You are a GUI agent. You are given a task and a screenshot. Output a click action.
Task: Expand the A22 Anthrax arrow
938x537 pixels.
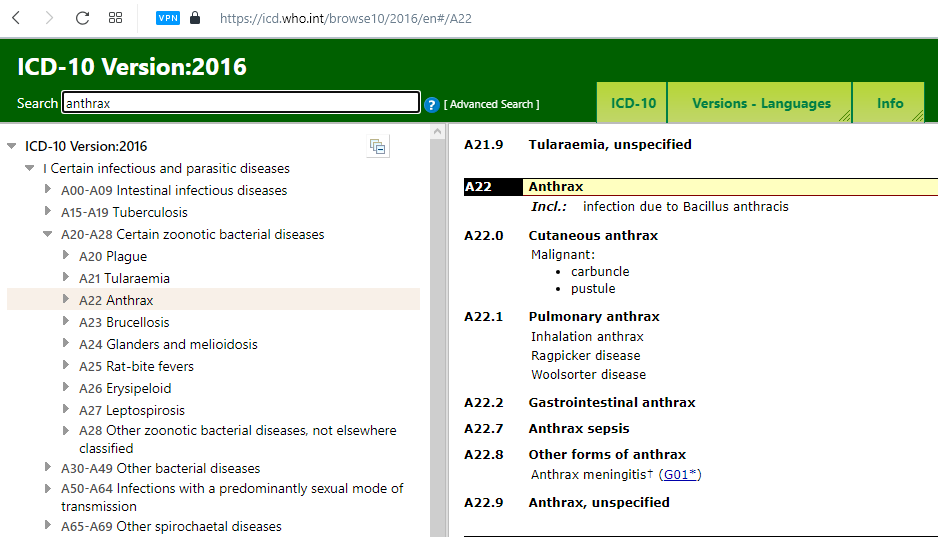point(66,299)
